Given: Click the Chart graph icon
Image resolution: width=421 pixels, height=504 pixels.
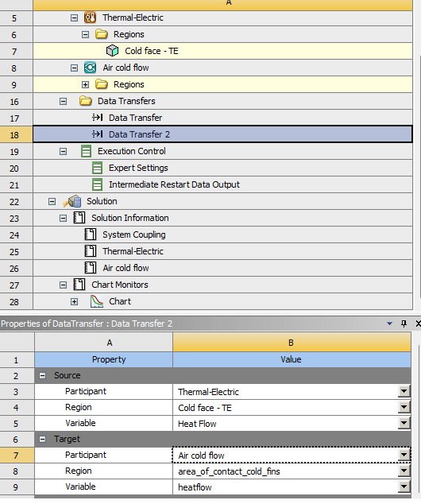Looking at the screenshot, I should pos(97,301).
